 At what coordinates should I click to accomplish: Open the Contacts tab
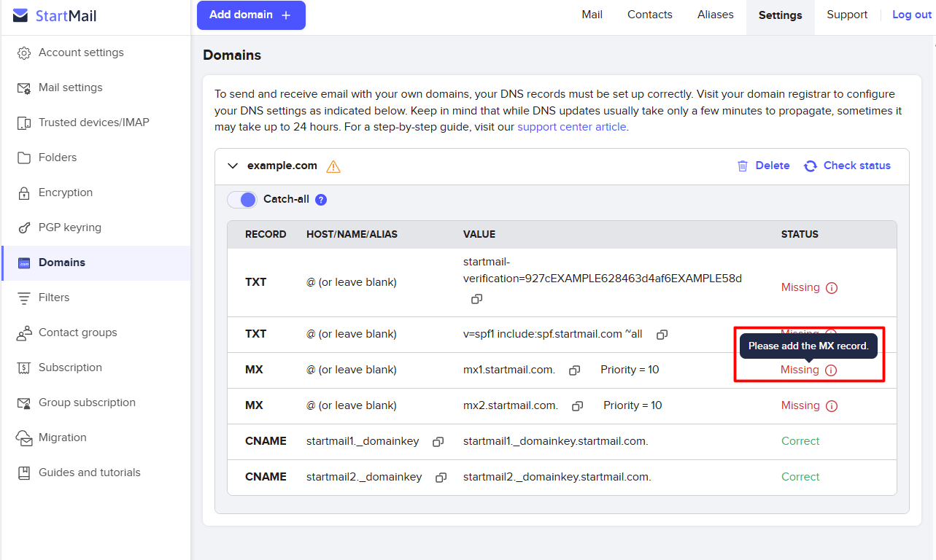[650, 15]
